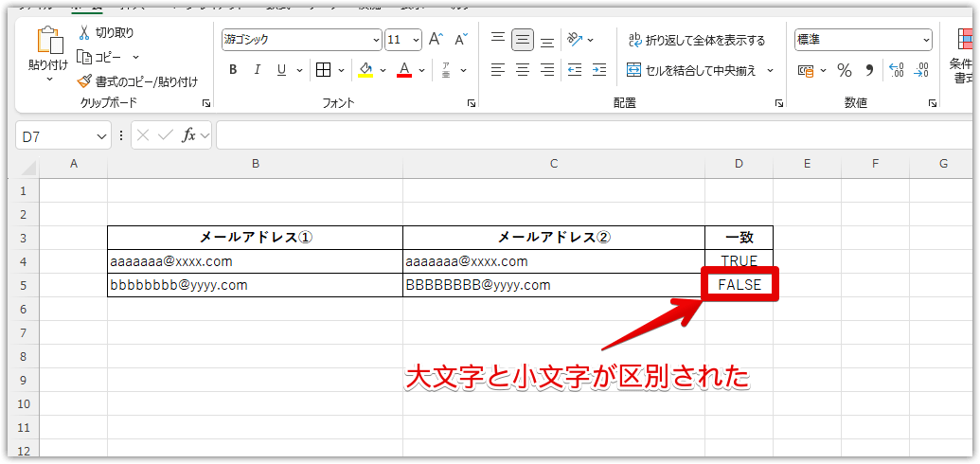The width and height of the screenshot is (980, 464).
Task: Click the formula bar Enter check icon
Action: 165,135
